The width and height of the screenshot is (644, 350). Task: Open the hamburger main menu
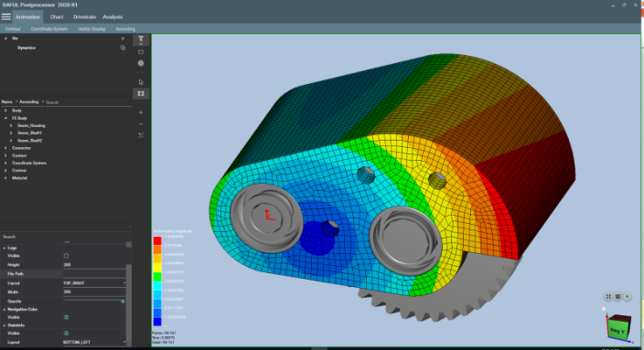point(5,16)
